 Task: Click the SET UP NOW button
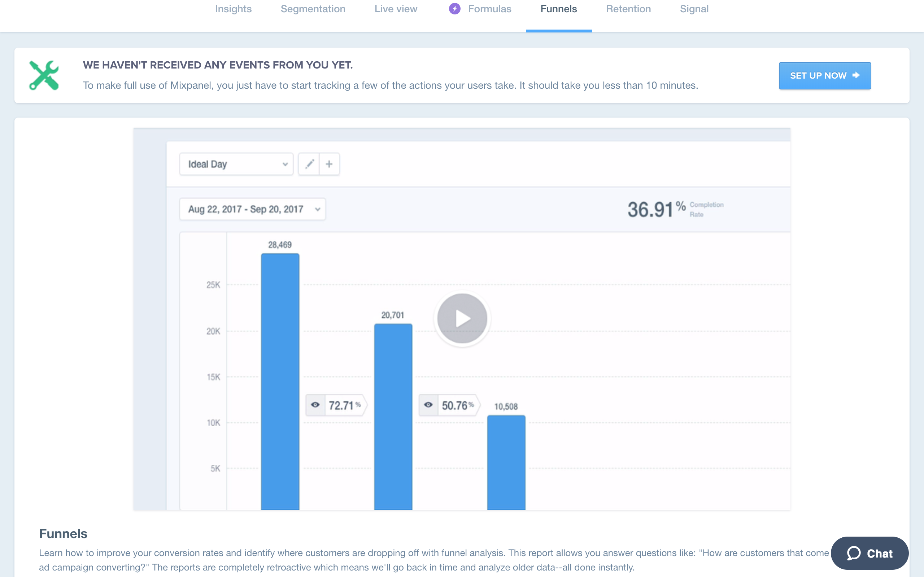825,76
